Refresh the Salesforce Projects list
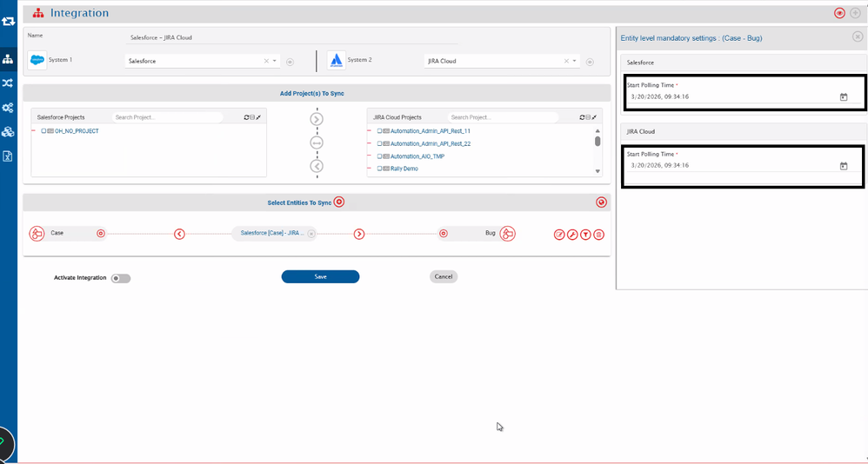Viewport: 868px width, 464px height. tap(247, 117)
